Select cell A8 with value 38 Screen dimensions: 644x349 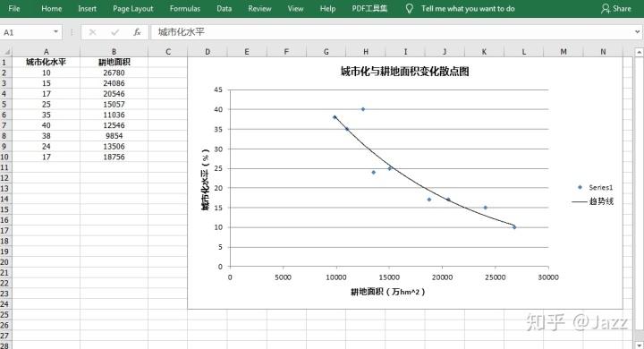(46, 136)
